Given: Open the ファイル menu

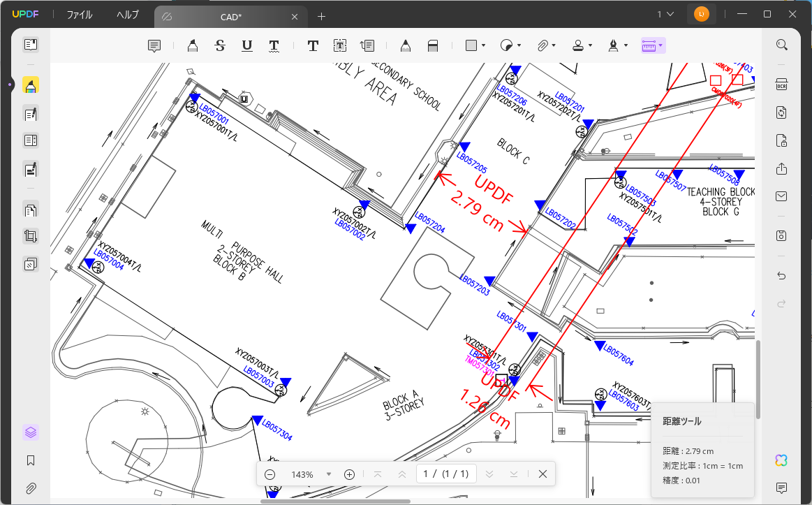Looking at the screenshot, I should point(79,13).
